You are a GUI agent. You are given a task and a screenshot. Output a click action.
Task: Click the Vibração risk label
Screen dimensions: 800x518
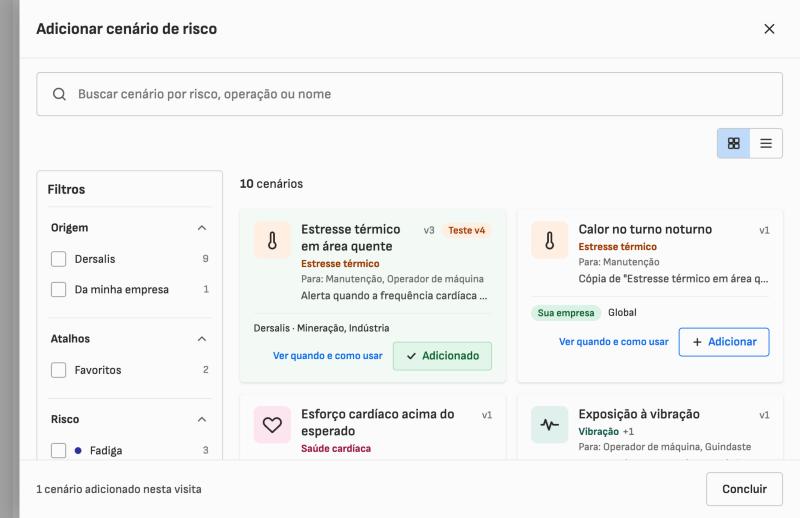coord(598,431)
